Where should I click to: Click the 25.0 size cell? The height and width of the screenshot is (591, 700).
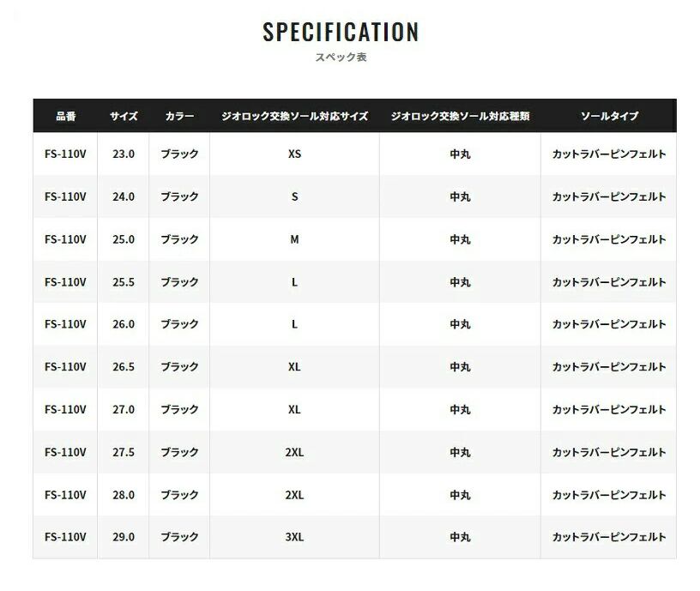[124, 239]
